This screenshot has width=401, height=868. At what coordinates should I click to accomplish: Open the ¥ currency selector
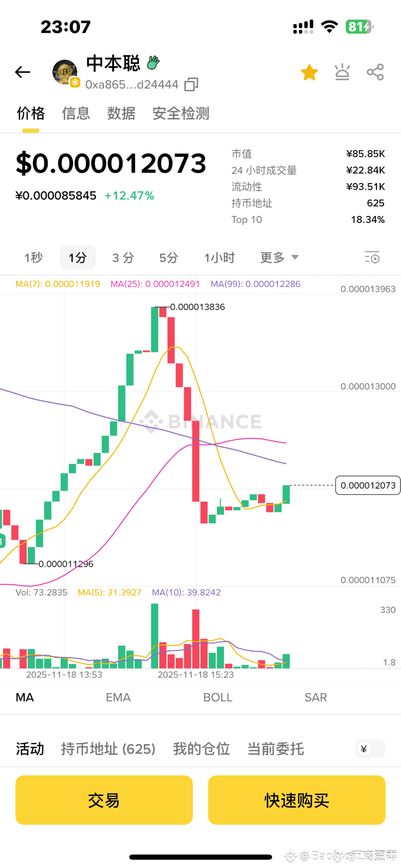click(370, 749)
